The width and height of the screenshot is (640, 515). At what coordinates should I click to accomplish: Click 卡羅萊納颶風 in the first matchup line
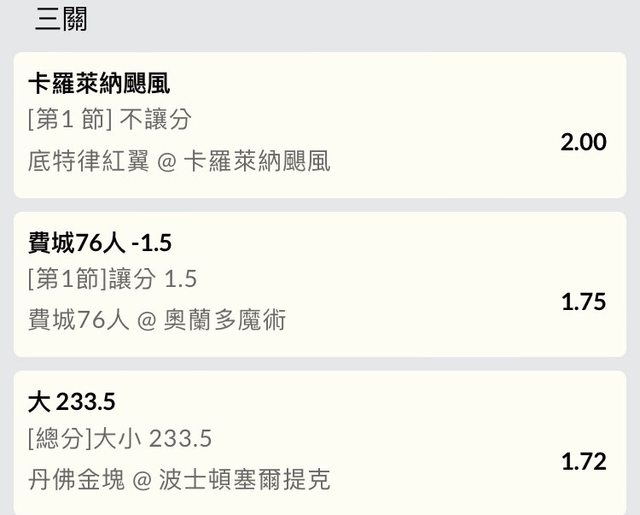pyautogui.click(x=257, y=160)
